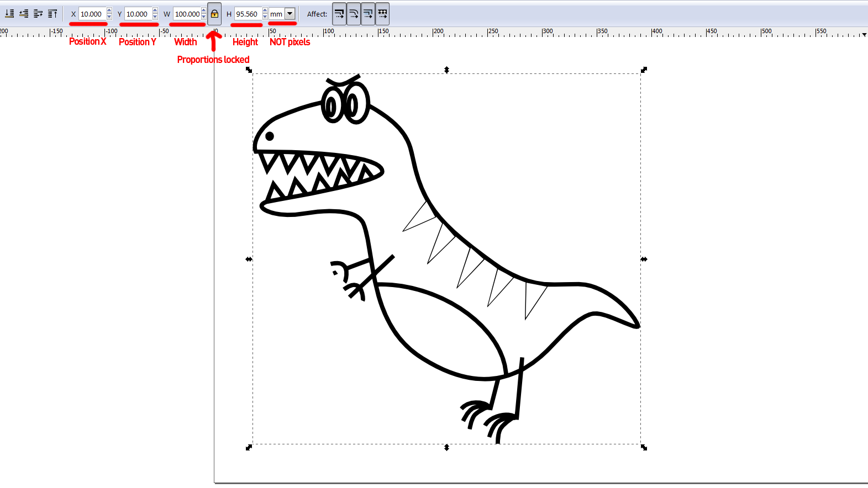Decrease Y value with stepper down arrow

[x=155, y=17]
